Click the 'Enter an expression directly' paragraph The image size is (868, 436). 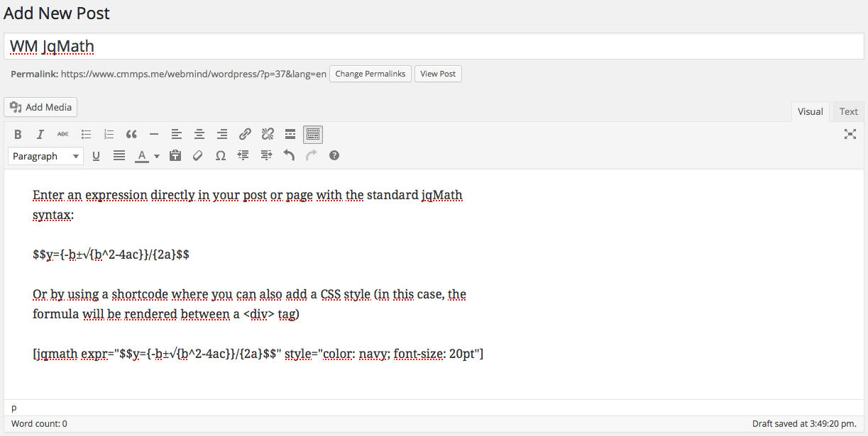tap(248, 205)
